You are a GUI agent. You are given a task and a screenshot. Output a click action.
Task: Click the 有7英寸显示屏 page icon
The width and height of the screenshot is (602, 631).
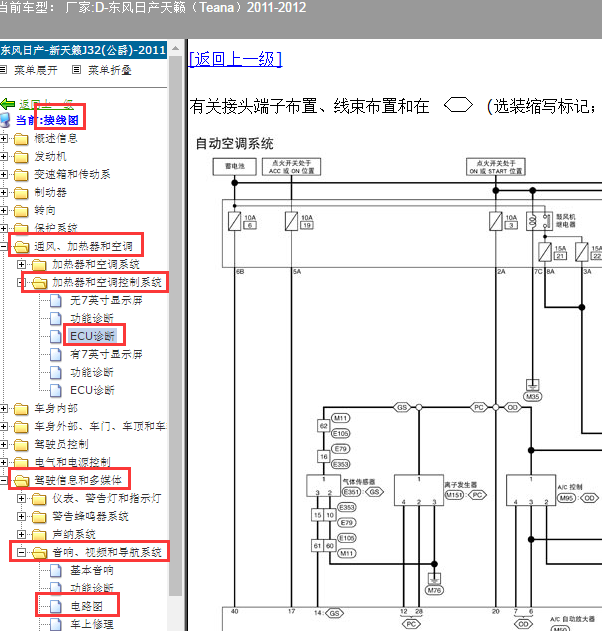coord(56,355)
